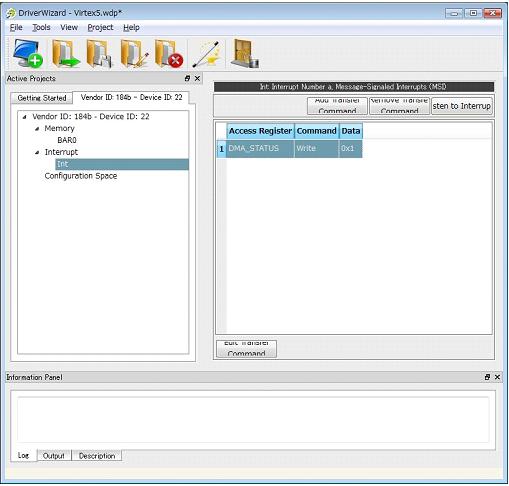Click the DriverWizard title bar app icon
The image size is (509, 486).
pos(11,13)
